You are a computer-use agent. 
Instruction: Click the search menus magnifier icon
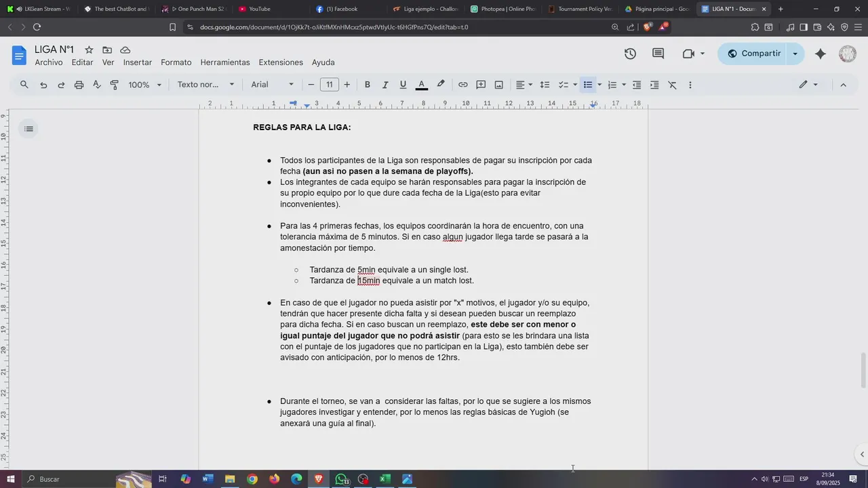[24, 85]
